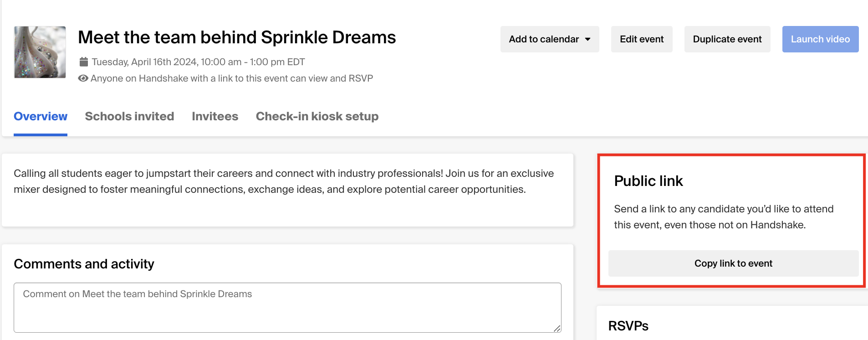Click the comment box resize handle
The image size is (868, 340).
[x=557, y=328]
